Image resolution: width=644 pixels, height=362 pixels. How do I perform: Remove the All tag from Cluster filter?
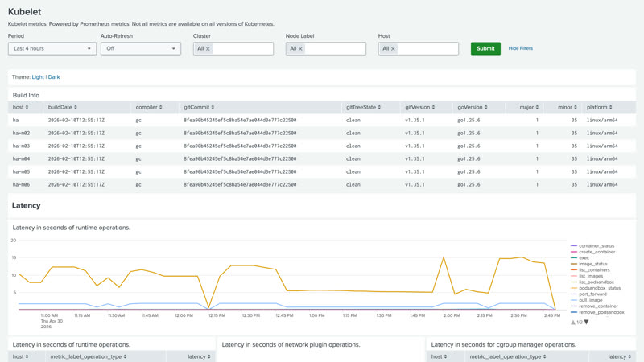point(208,49)
